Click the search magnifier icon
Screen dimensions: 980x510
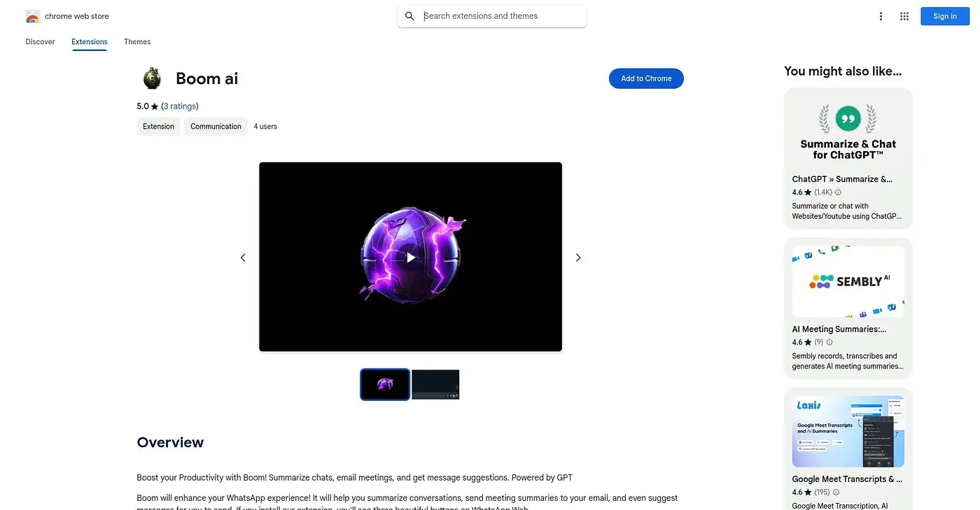410,16
